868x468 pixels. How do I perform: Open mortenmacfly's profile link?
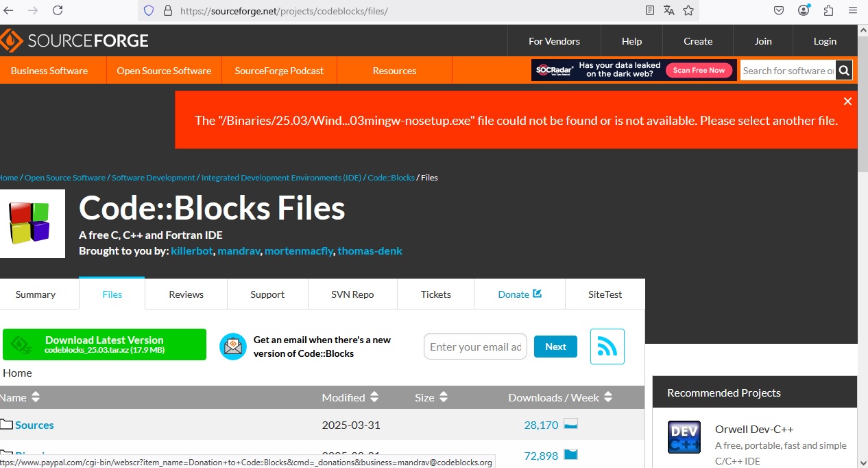[299, 250]
